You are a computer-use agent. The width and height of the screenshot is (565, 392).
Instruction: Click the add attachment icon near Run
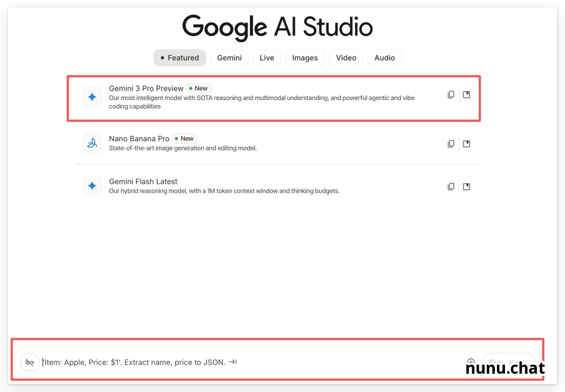[471, 362]
